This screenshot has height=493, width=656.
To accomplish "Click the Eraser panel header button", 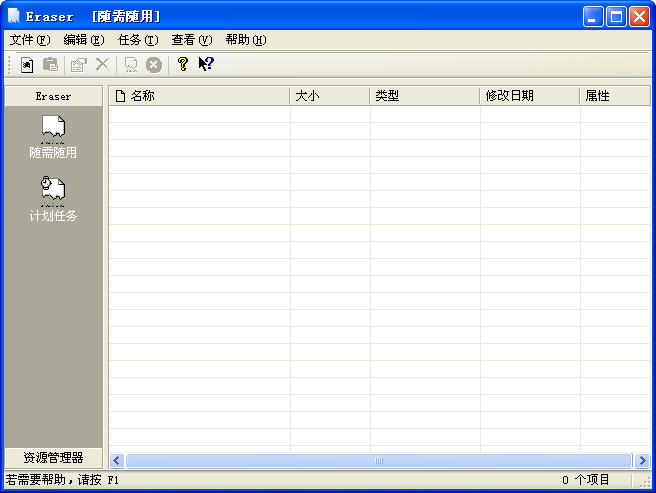I will click(x=53, y=96).
